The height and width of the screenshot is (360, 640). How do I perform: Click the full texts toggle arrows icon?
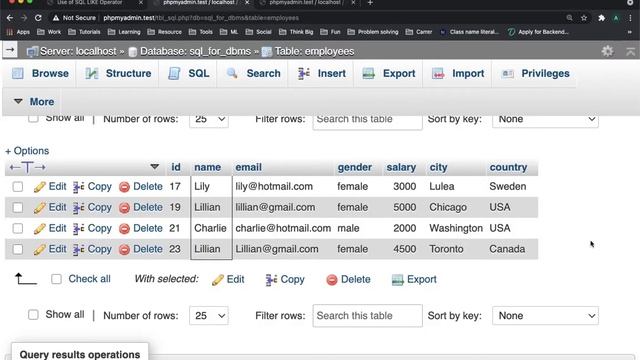pos(27,167)
